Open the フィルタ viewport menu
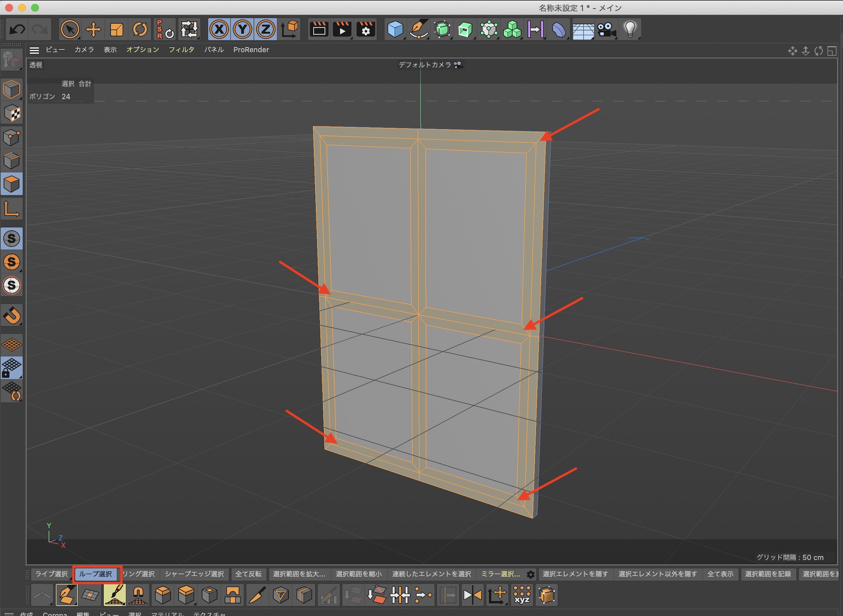The width and height of the screenshot is (843, 616). point(181,50)
